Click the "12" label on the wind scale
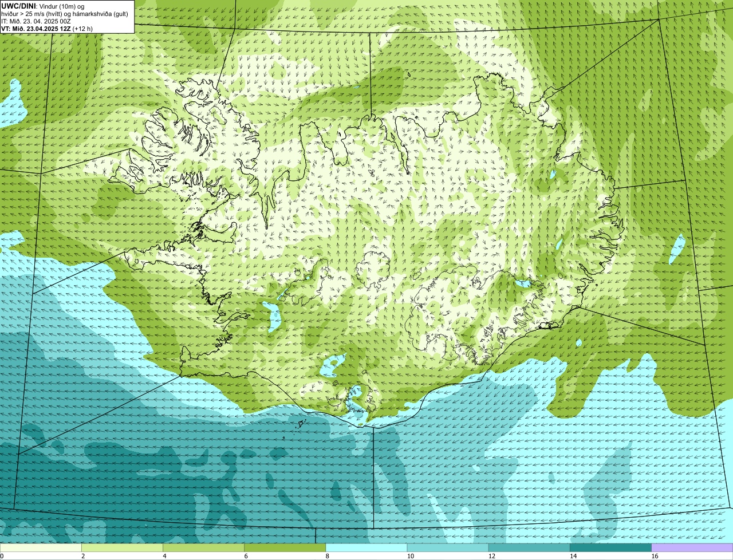This screenshot has width=733, height=560. 491,556
